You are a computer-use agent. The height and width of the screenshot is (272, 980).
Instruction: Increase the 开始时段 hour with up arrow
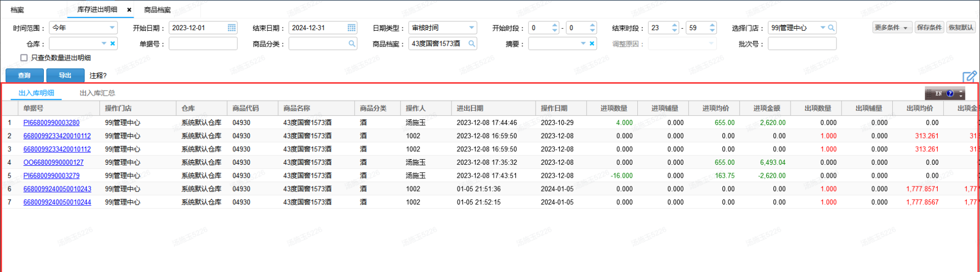(x=555, y=25)
